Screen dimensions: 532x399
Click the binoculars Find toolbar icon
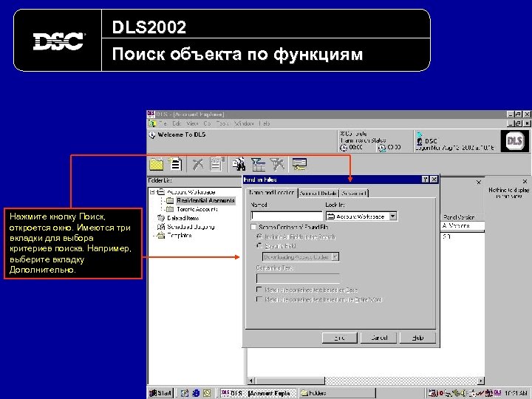pyautogui.click(x=239, y=164)
